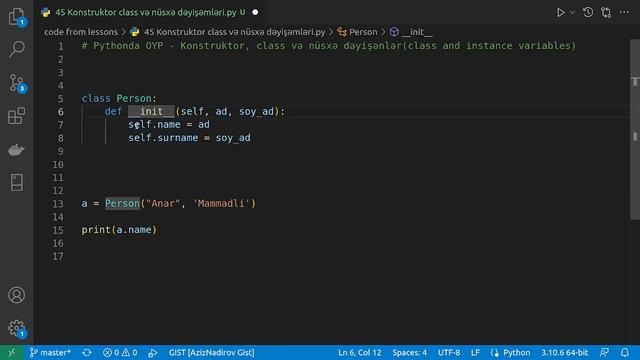The width and height of the screenshot is (640, 360).
Task: Click line number 13 in gutter
Action: coord(58,204)
